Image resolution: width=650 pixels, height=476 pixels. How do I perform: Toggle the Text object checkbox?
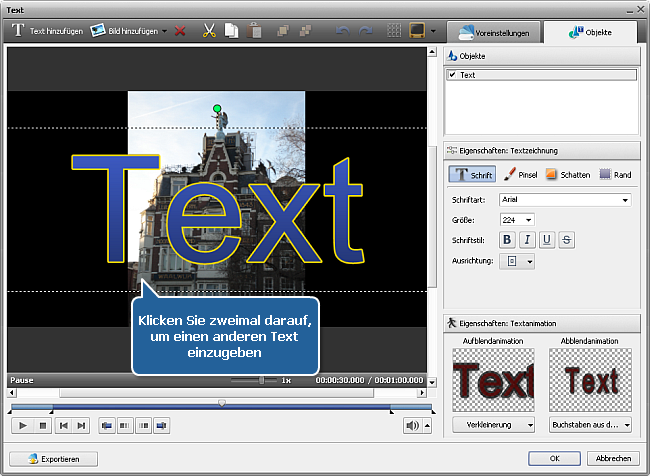(453, 75)
